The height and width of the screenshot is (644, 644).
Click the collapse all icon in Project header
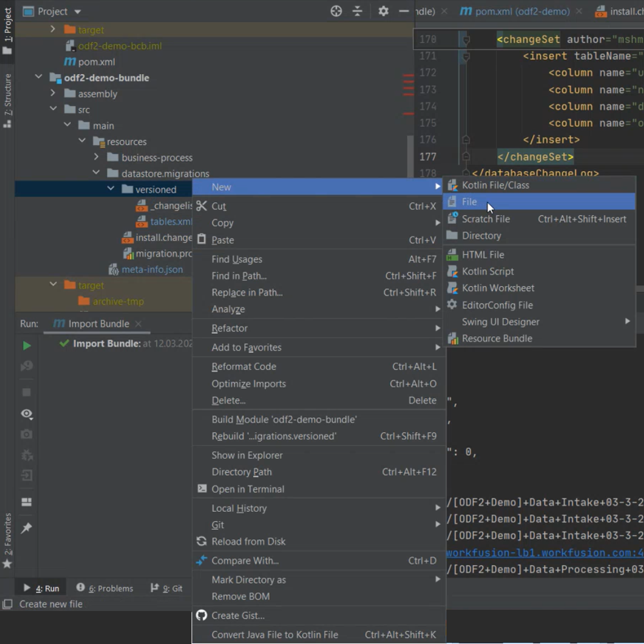tap(357, 11)
